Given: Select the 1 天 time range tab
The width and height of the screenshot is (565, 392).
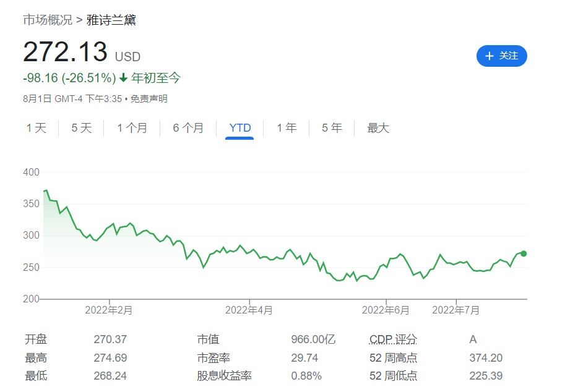Looking at the screenshot, I should [37, 128].
